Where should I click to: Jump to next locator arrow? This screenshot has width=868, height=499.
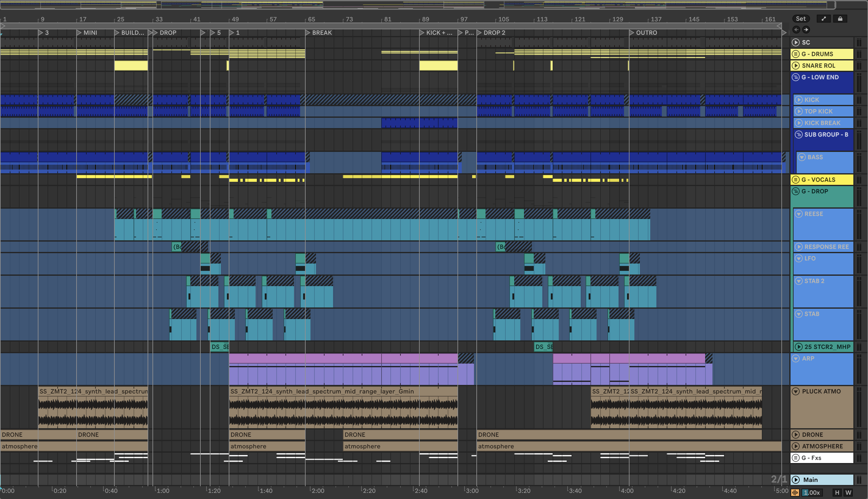pos(806,30)
